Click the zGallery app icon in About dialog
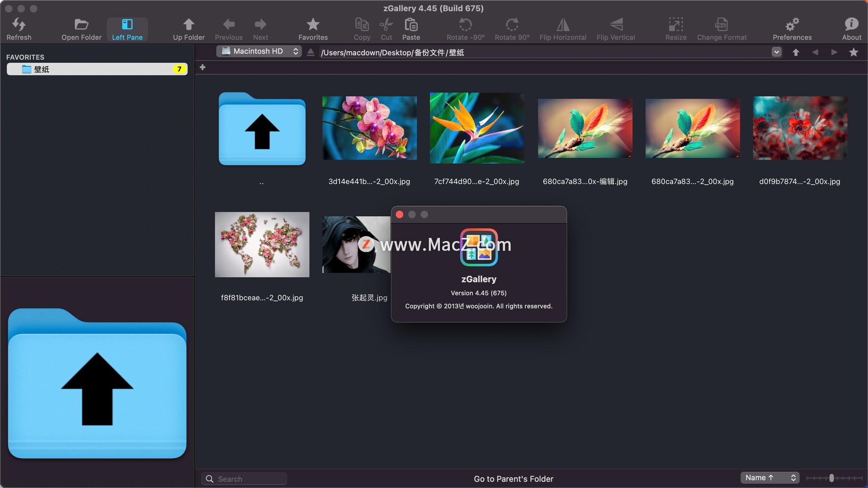This screenshot has width=868, height=488. pos(479,247)
